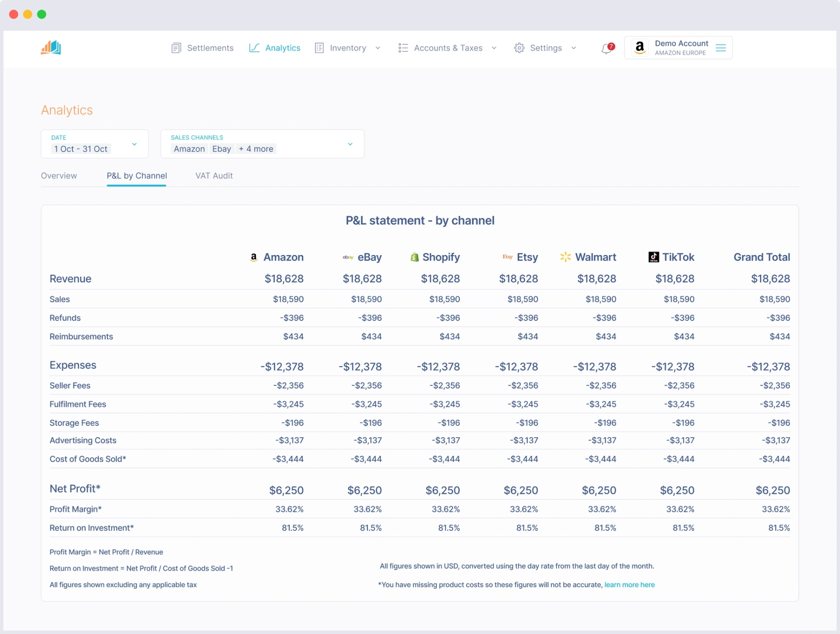840x634 pixels.
Task: Click Amazon logo in table header
Action: [253, 257]
